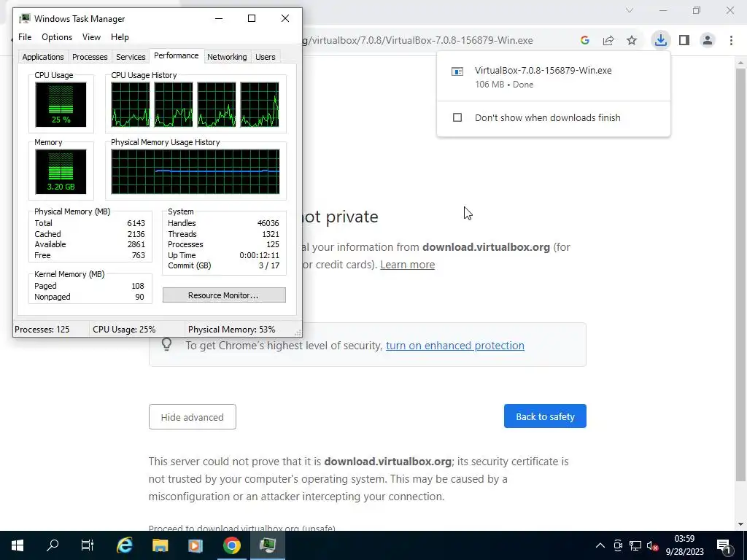
Task: Switch to the Networking tab
Action: click(227, 57)
